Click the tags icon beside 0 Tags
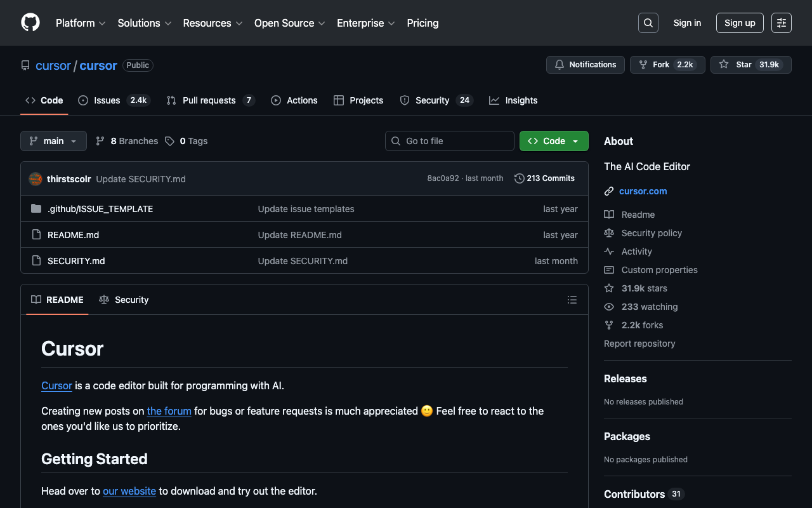 pos(169,141)
